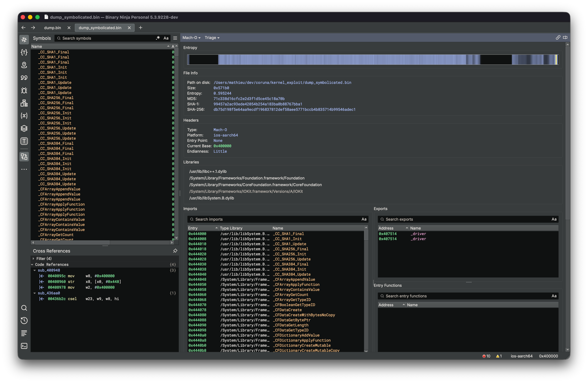Viewport: 588px width, 383px height.
Task: Toggle case sensitivity for imports search
Action: [364, 219]
